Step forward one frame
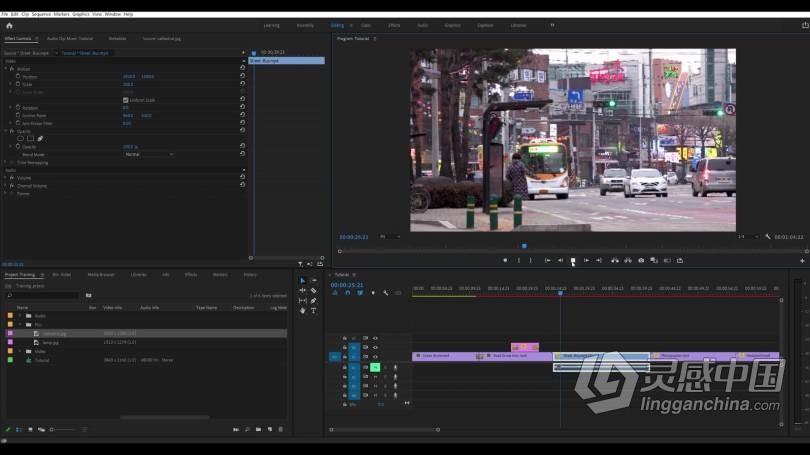This screenshot has width=810, height=455. (586, 260)
